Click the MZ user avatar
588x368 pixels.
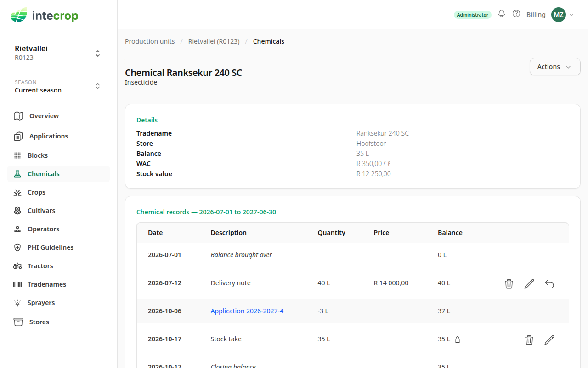(x=559, y=15)
